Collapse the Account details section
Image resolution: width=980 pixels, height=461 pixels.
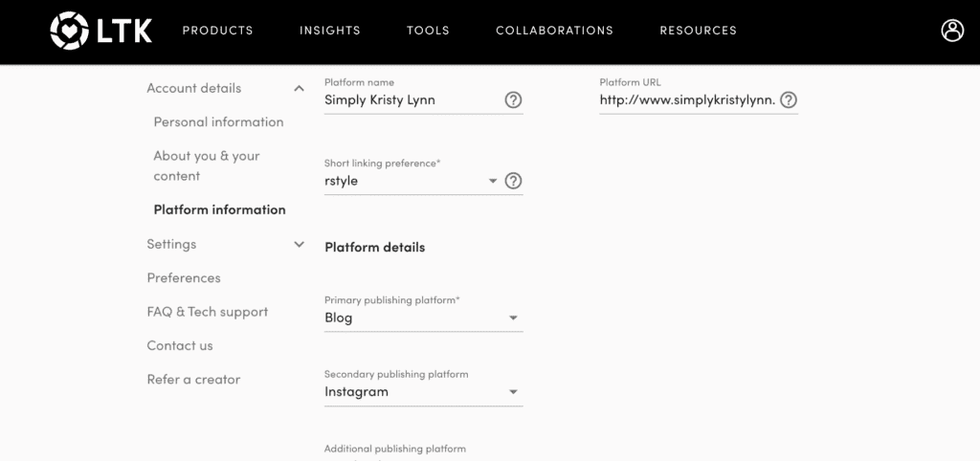[299, 89]
